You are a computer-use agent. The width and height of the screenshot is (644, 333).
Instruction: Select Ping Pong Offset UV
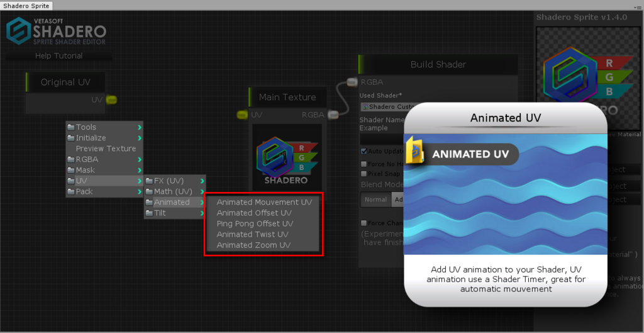(255, 223)
